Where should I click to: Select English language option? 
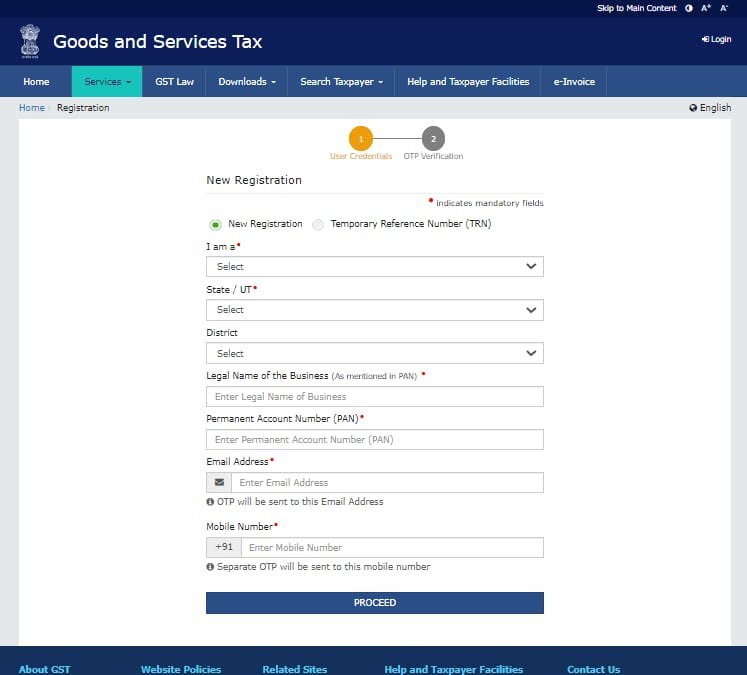coord(715,108)
